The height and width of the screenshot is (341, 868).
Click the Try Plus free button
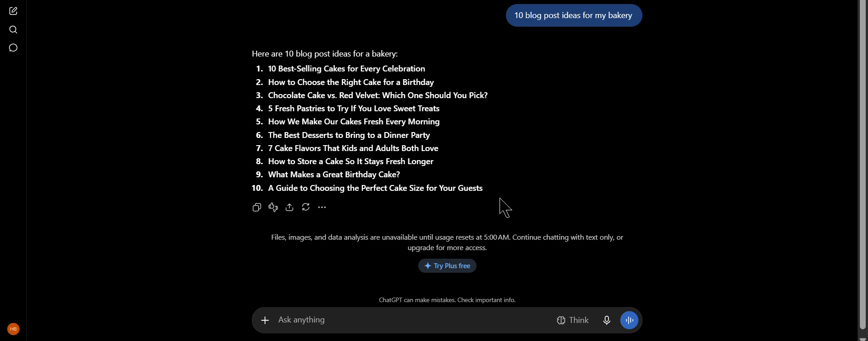(x=447, y=266)
